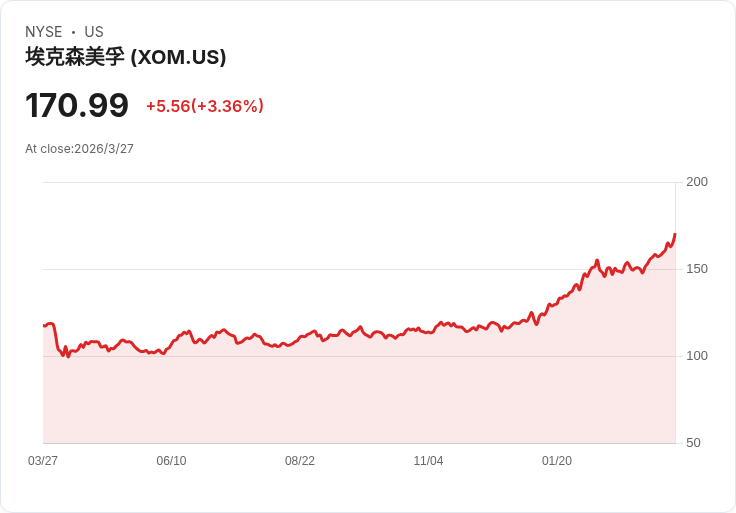Open the 埃克森美孚 (XOM.US) stock title
The image size is (736, 513).
point(126,57)
